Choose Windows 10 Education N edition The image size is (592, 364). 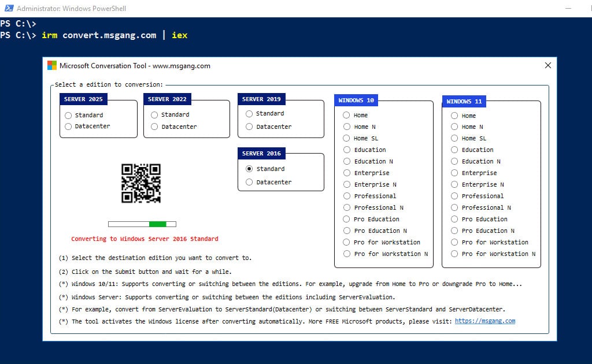click(347, 161)
